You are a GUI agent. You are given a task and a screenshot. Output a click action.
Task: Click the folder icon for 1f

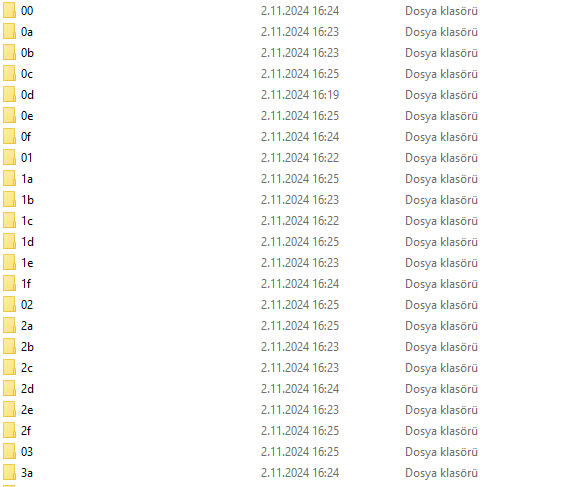click(10, 283)
